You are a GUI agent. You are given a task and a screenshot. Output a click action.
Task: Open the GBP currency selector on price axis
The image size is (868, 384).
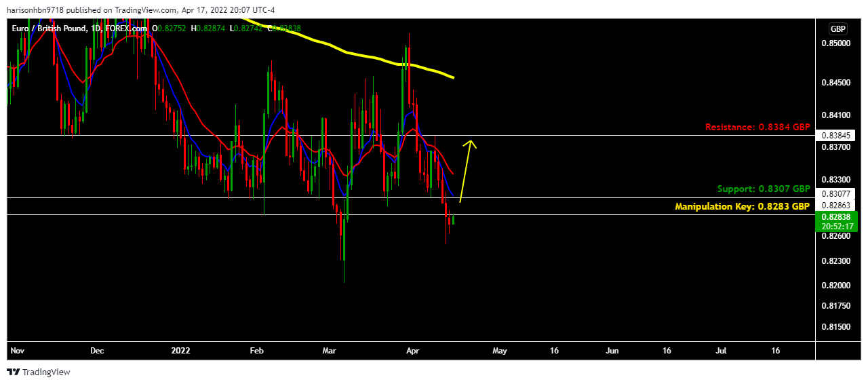pos(838,28)
